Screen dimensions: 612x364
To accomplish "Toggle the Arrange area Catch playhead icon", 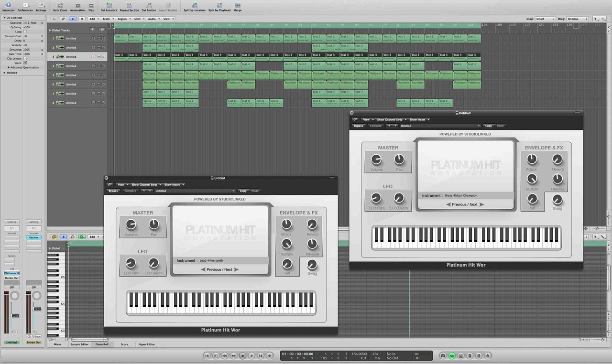I will click(72, 19).
